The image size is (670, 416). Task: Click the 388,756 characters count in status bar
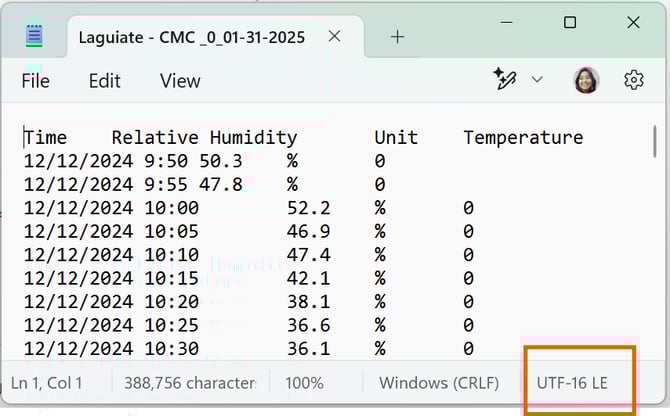[x=189, y=383]
